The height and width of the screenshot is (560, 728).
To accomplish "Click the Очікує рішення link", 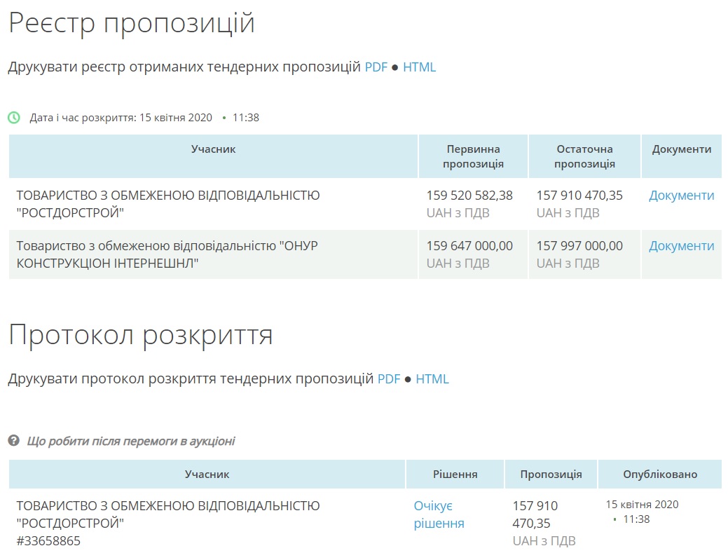I will [x=439, y=514].
